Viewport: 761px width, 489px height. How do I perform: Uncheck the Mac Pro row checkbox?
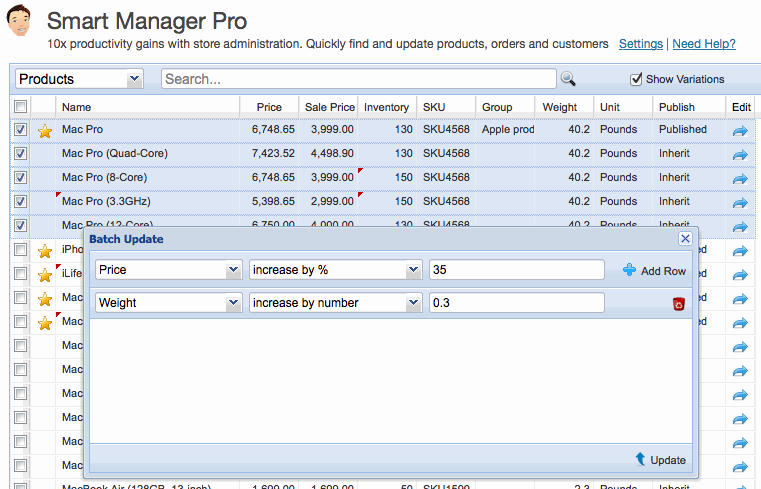pyautogui.click(x=20, y=130)
